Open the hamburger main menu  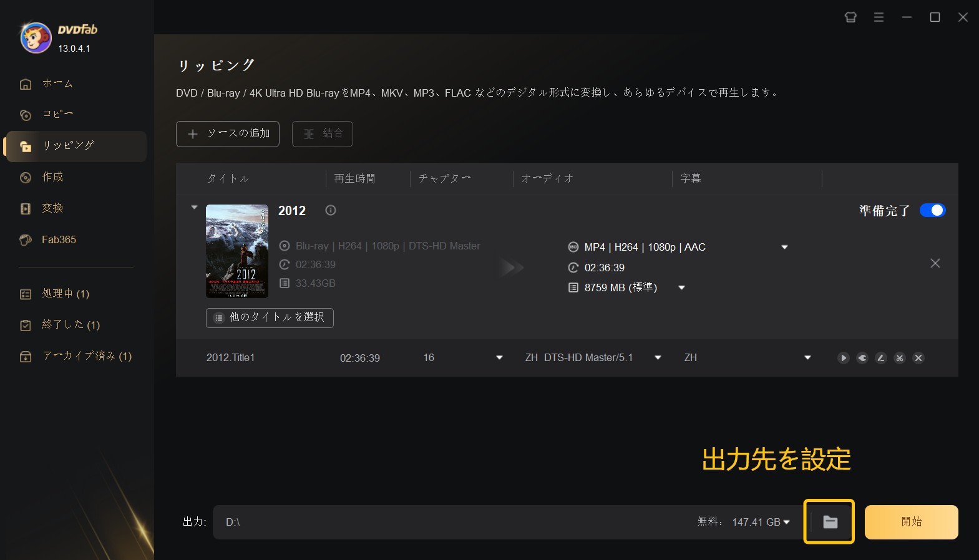(879, 17)
